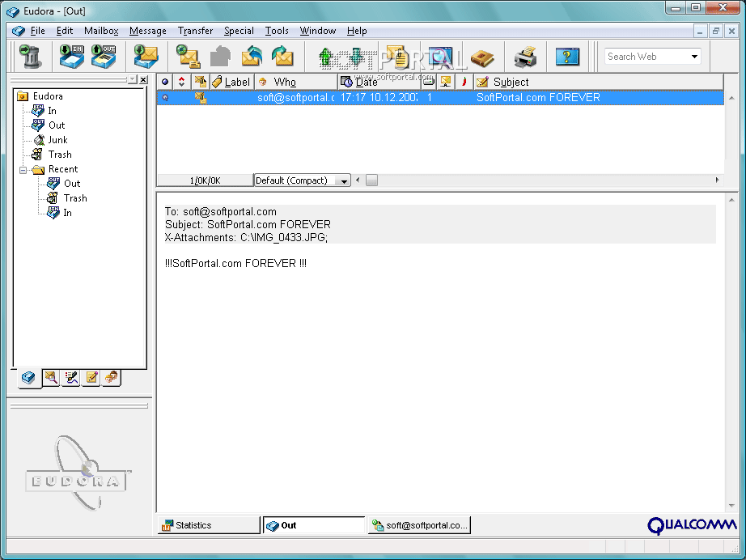Viewport: 746px width, 560px height.
Task: Click the envelope with teal arrow icon
Action: tap(282, 57)
